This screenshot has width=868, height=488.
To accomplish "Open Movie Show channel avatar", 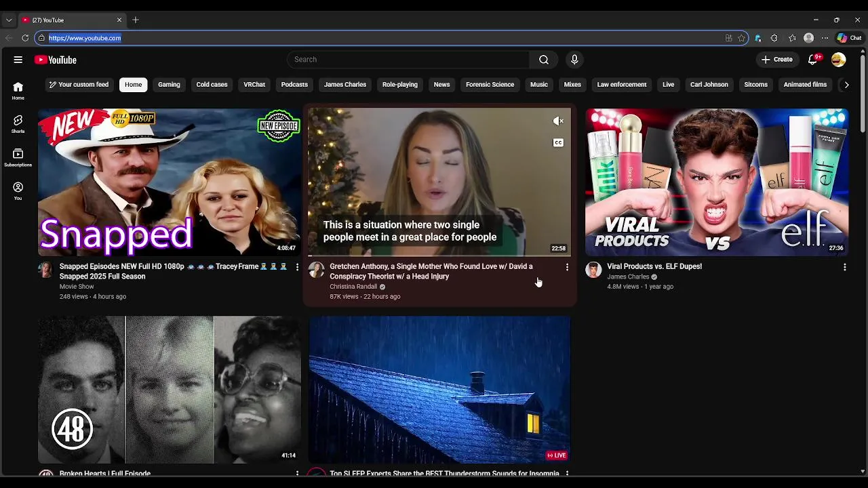I will 46,270.
